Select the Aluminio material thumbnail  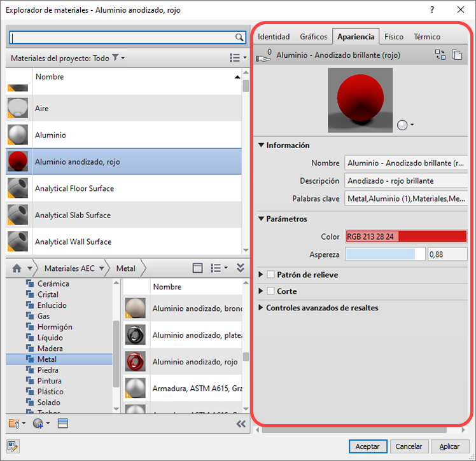[18, 135]
